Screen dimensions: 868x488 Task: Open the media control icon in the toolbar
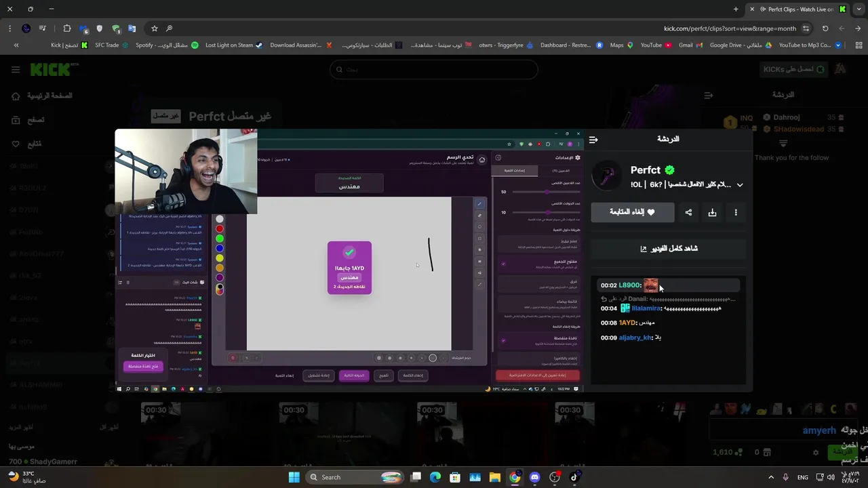click(43, 28)
